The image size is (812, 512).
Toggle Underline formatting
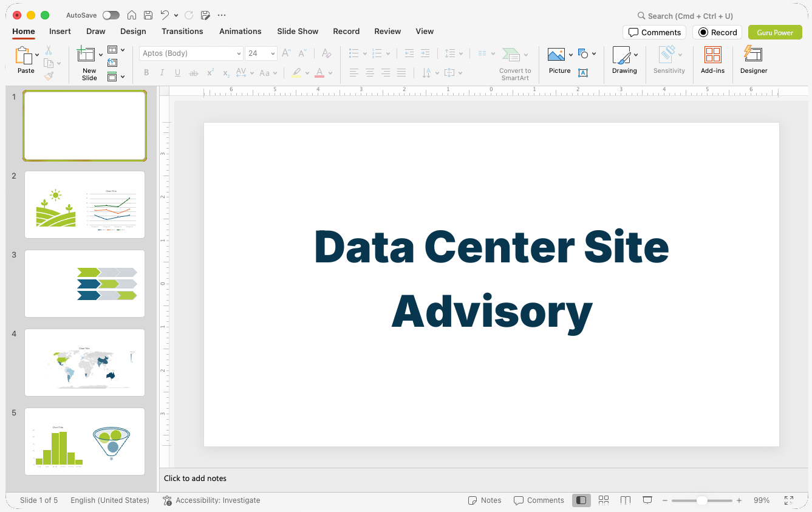click(177, 73)
